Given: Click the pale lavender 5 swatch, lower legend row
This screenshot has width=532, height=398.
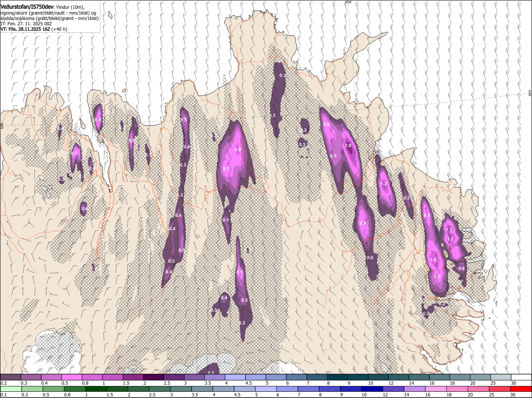Looking at the screenshot, I should (x=266, y=389).
